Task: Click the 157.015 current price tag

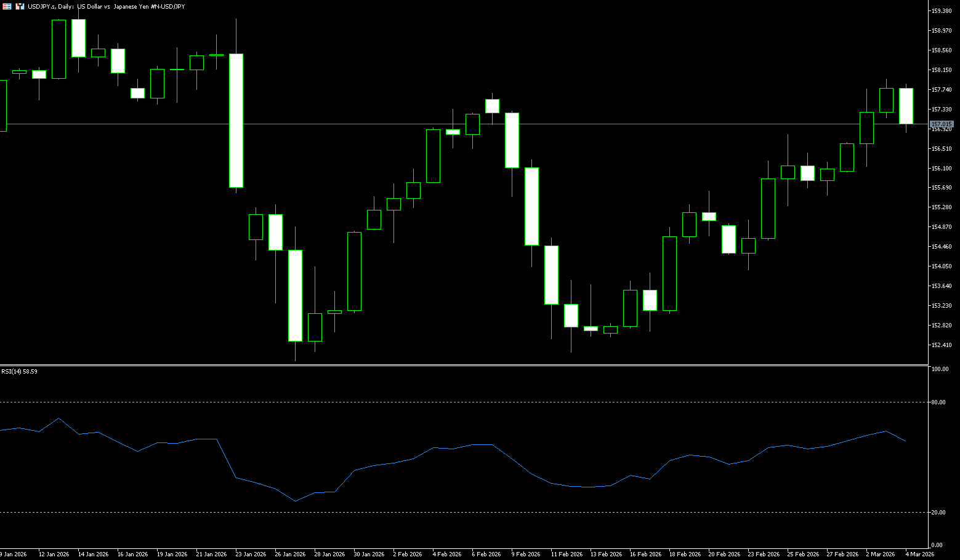Action: [x=941, y=124]
